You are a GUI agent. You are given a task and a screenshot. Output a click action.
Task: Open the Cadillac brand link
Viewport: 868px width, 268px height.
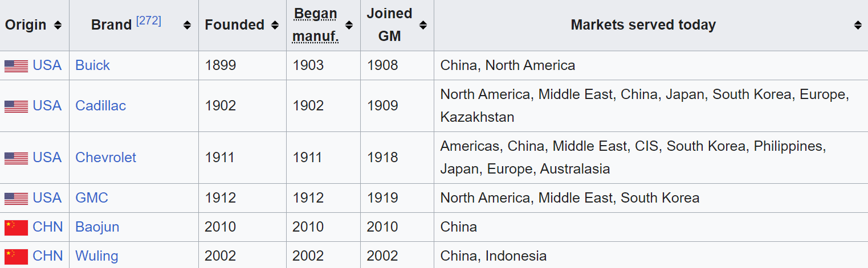(x=100, y=106)
